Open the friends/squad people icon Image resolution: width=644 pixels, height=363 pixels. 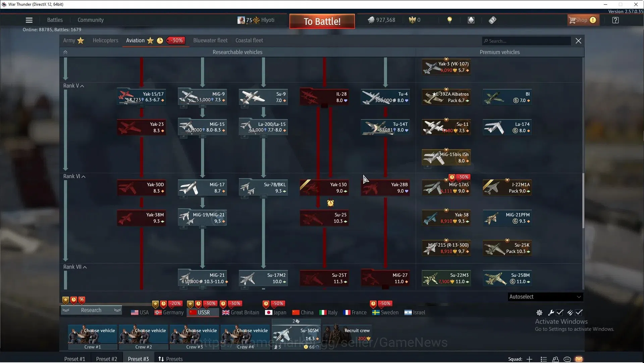(555, 359)
